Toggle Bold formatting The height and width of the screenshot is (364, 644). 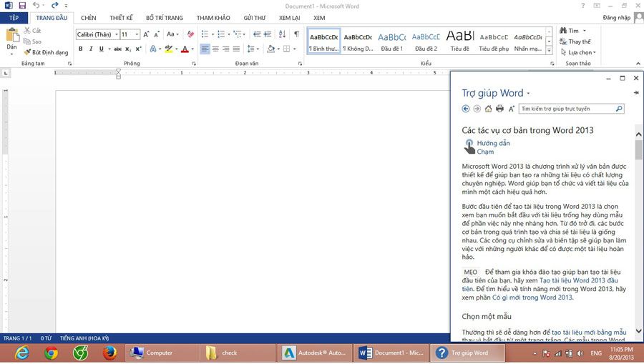(80, 49)
